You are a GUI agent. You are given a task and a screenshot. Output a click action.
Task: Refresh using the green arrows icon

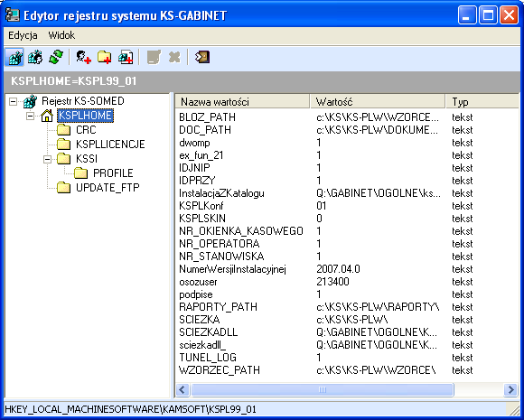(x=56, y=57)
